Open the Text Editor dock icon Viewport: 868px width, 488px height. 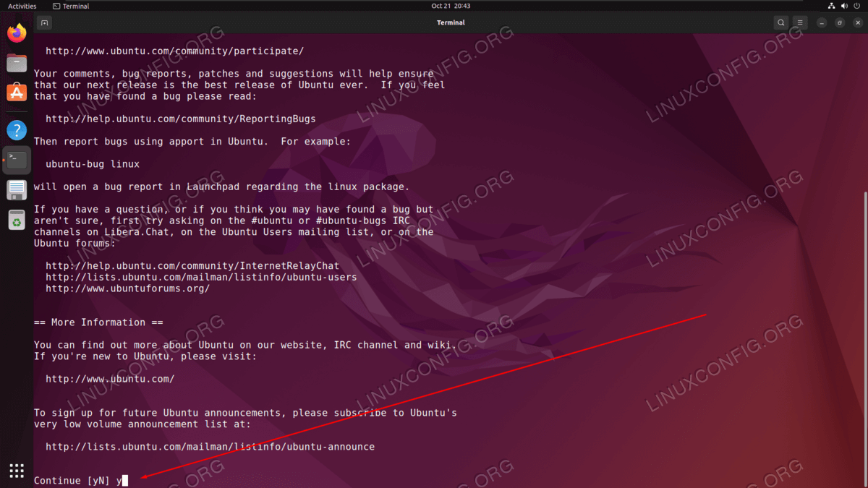[17, 190]
